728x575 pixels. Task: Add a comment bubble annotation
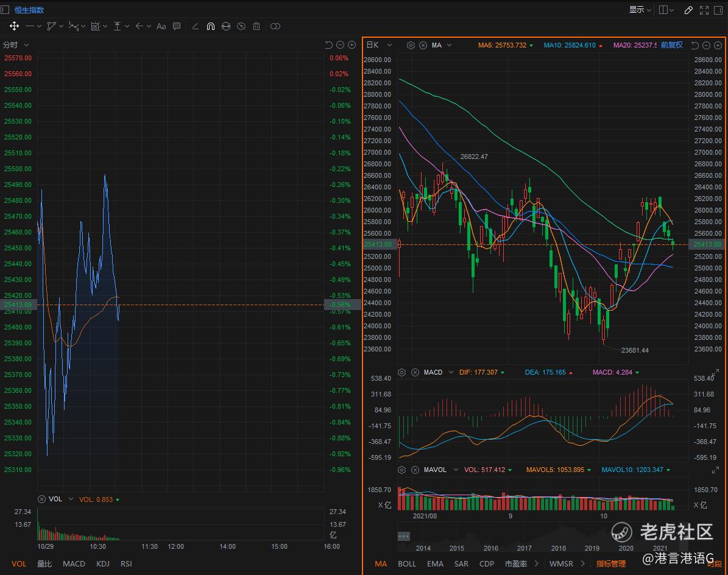click(177, 26)
